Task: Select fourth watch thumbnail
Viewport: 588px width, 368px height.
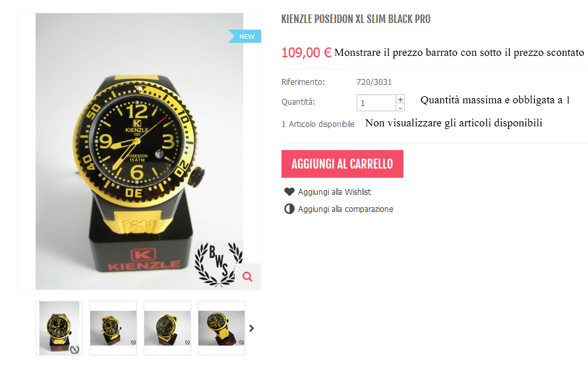Action: [221, 328]
